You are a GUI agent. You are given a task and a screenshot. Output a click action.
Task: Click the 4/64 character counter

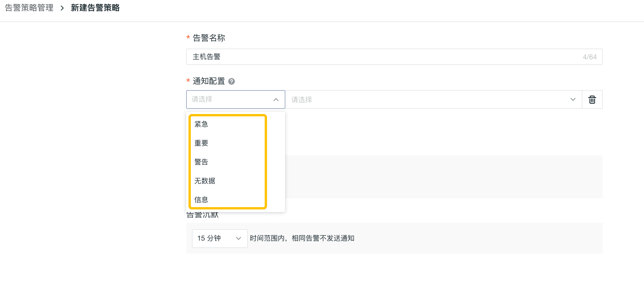[x=590, y=57]
